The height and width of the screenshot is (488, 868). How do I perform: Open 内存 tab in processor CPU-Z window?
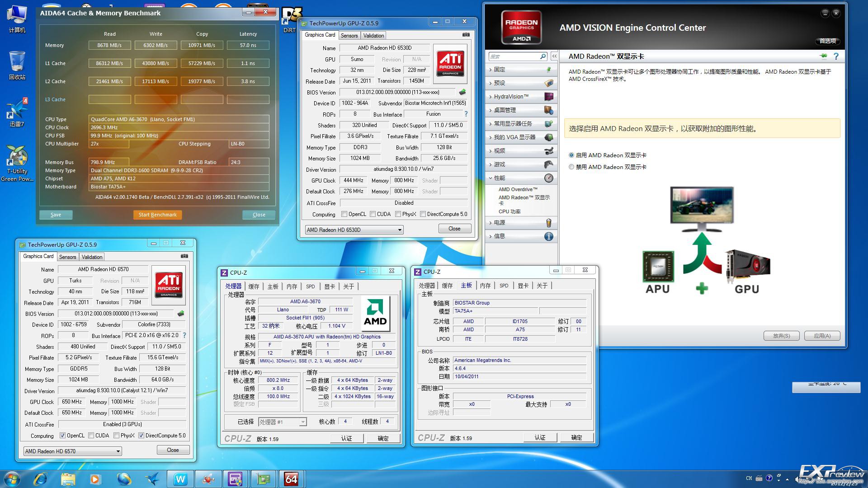point(292,286)
